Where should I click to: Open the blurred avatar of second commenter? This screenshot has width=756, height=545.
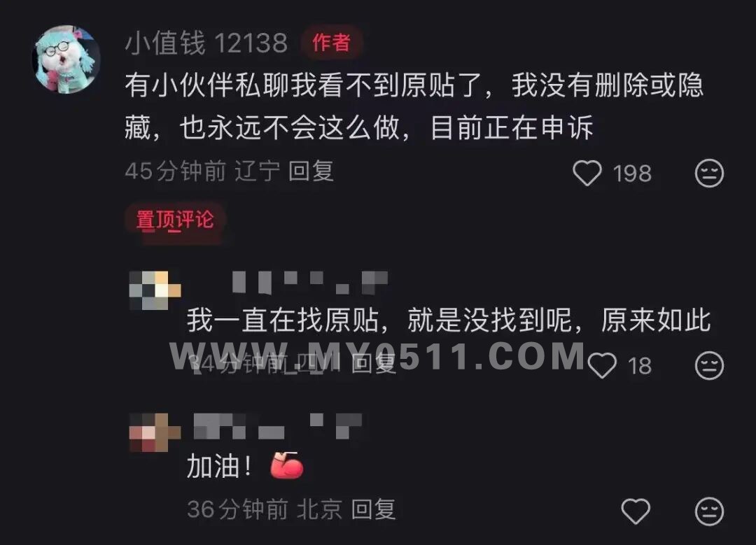[x=155, y=290]
